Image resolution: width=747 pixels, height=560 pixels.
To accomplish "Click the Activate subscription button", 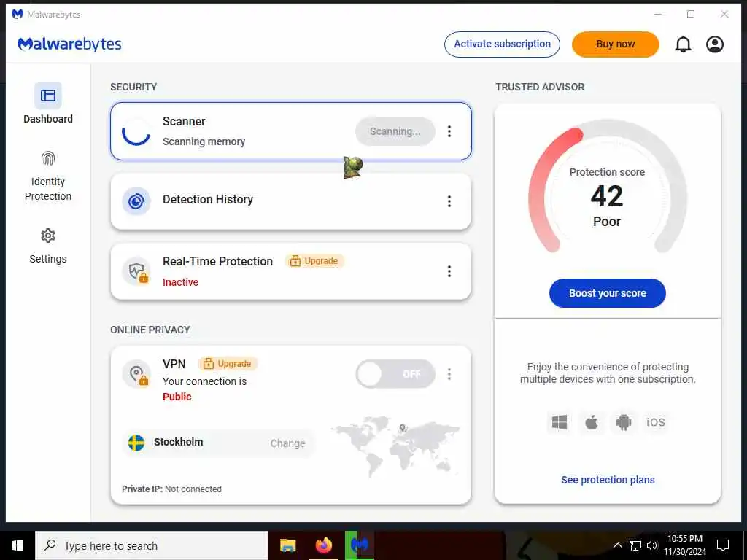I will [x=502, y=44].
